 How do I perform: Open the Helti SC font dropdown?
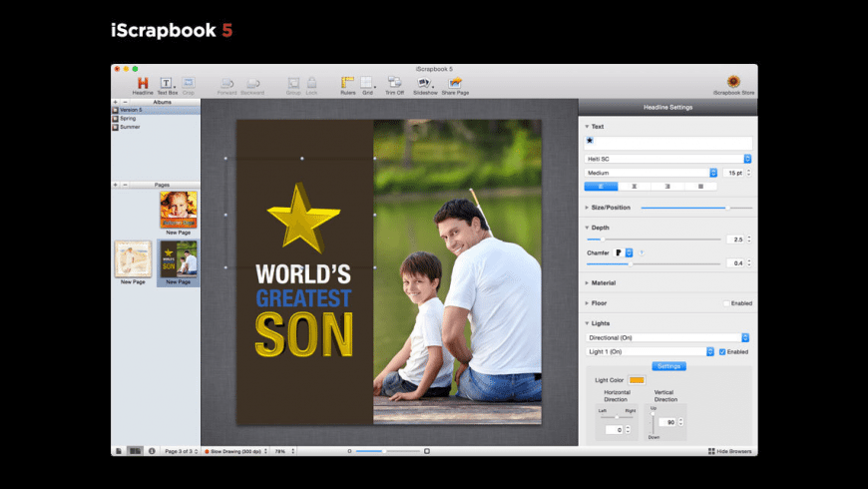[x=667, y=159]
